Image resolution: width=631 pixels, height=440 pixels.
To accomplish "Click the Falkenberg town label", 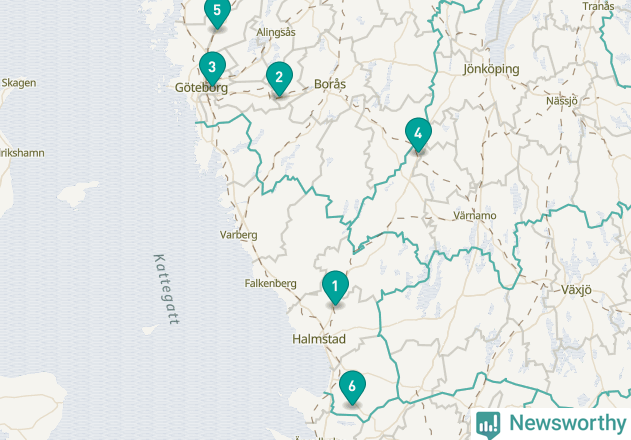I will [270, 283].
